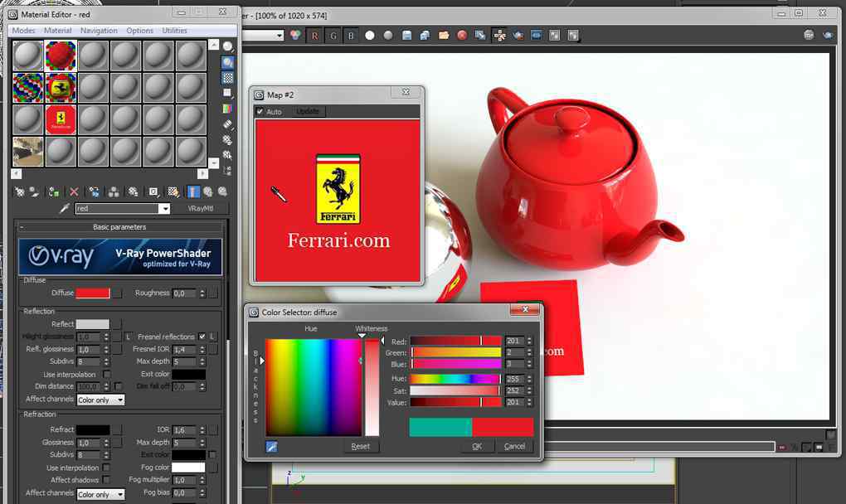The image size is (846, 504).
Task: Open Refraction Affect channels dropdown
Action: 101,494
